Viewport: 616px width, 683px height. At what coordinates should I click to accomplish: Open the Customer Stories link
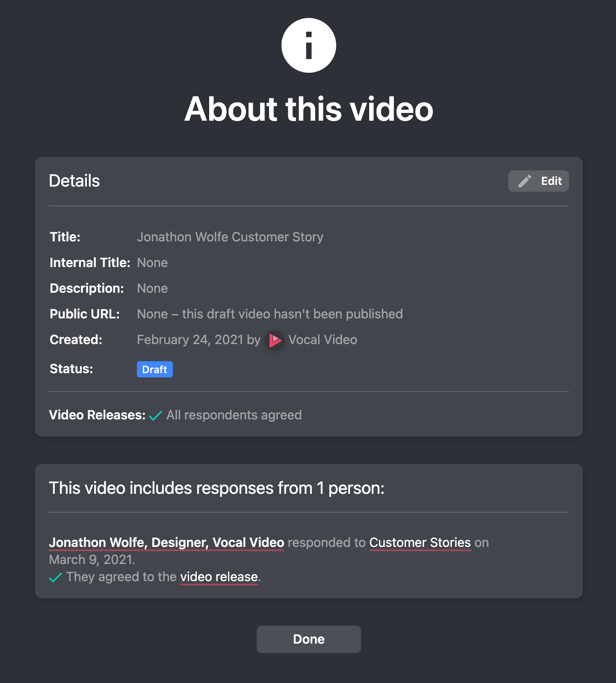[420, 542]
